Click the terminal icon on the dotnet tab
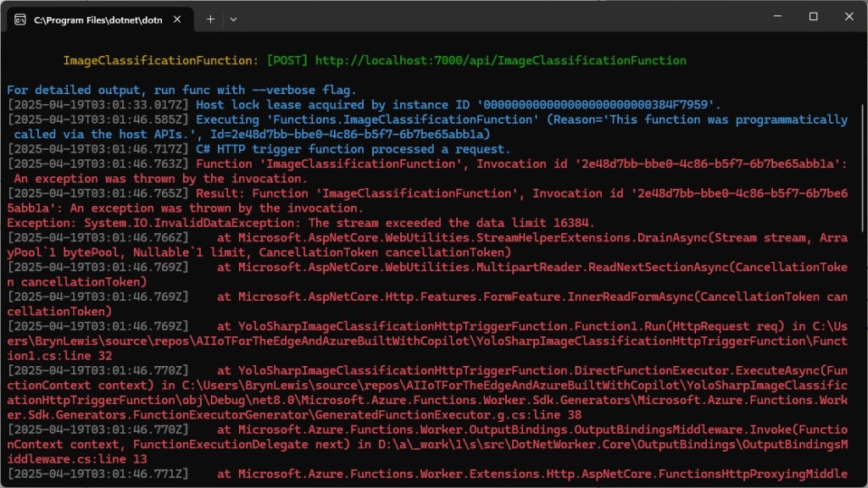 click(19, 19)
